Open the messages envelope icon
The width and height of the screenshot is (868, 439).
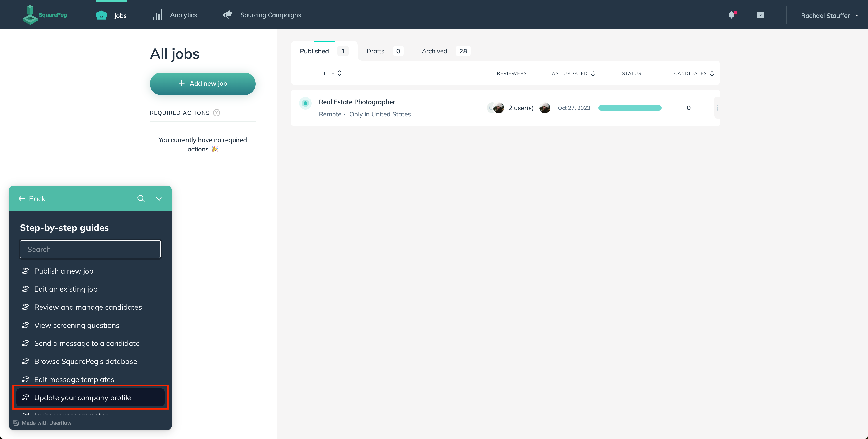[x=760, y=15]
